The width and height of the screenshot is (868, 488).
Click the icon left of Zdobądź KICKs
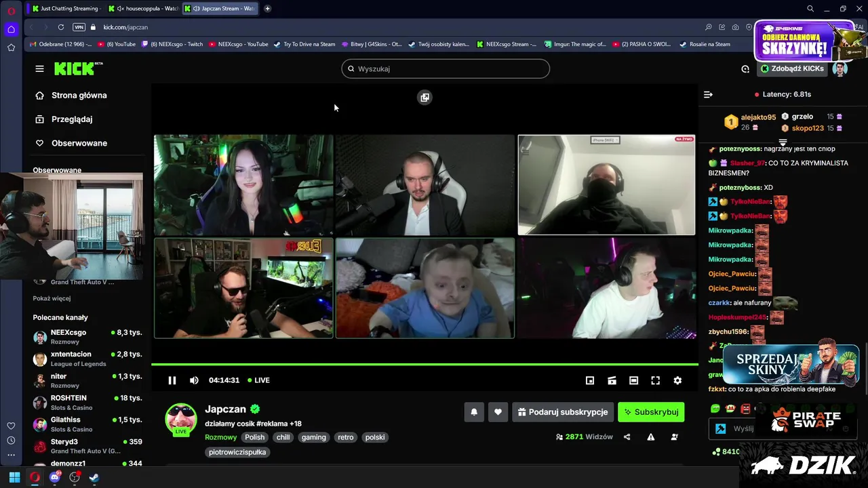[745, 68]
